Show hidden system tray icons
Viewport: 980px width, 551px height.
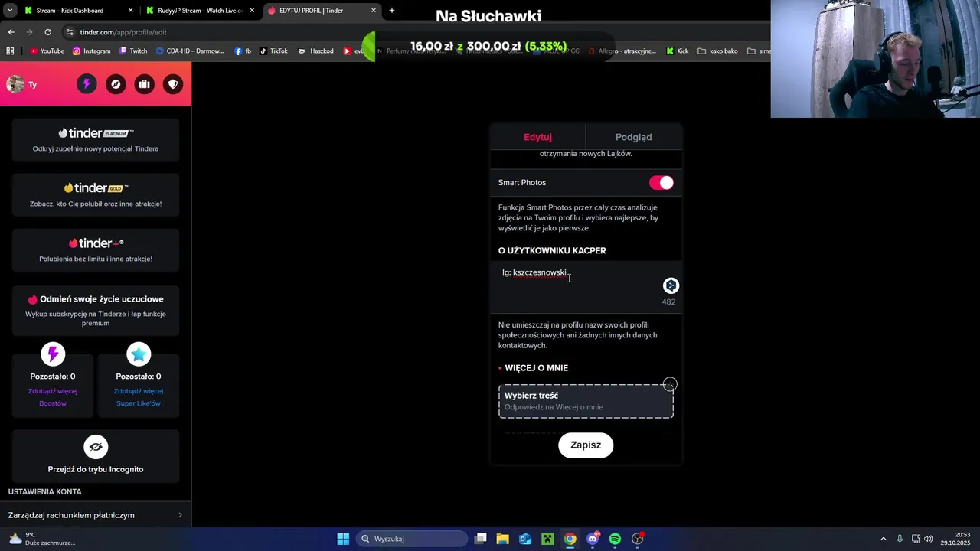pyautogui.click(x=883, y=539)
